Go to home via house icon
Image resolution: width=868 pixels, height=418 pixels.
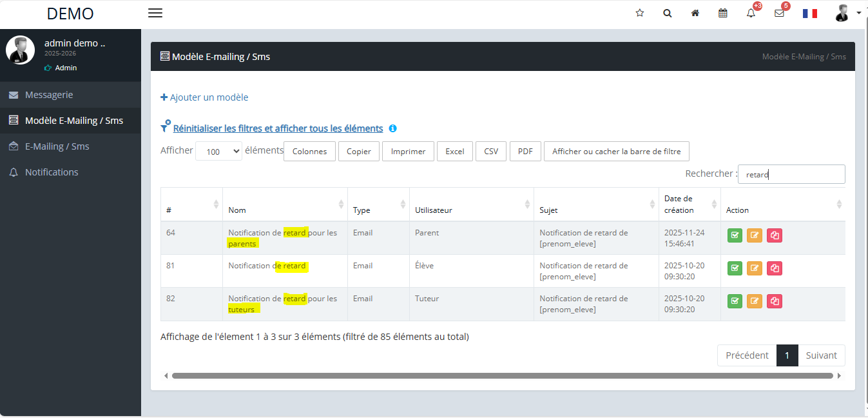pyautogui.click(x=695, y=13)
